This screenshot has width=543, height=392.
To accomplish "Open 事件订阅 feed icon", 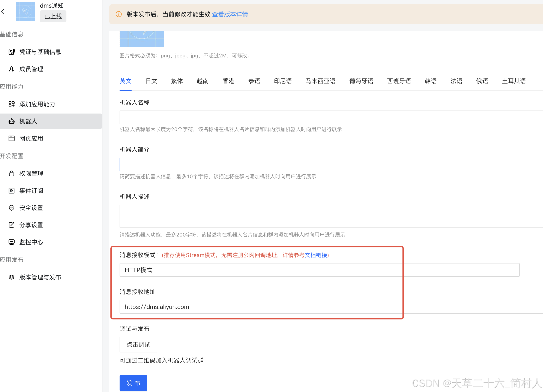I will (12, 190).
